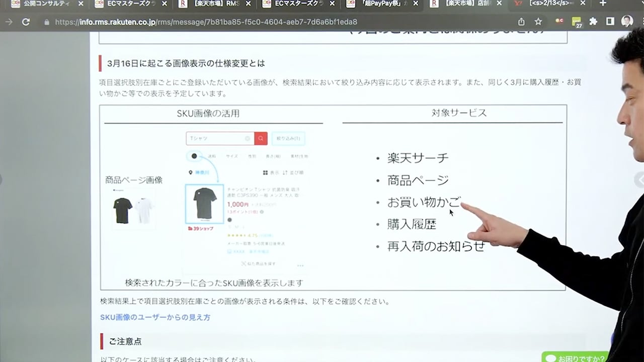The height and width of the screenshot is (362, 644).
Task: Open the Extensions puzzle-piece menu
Action: coord(593,22)
